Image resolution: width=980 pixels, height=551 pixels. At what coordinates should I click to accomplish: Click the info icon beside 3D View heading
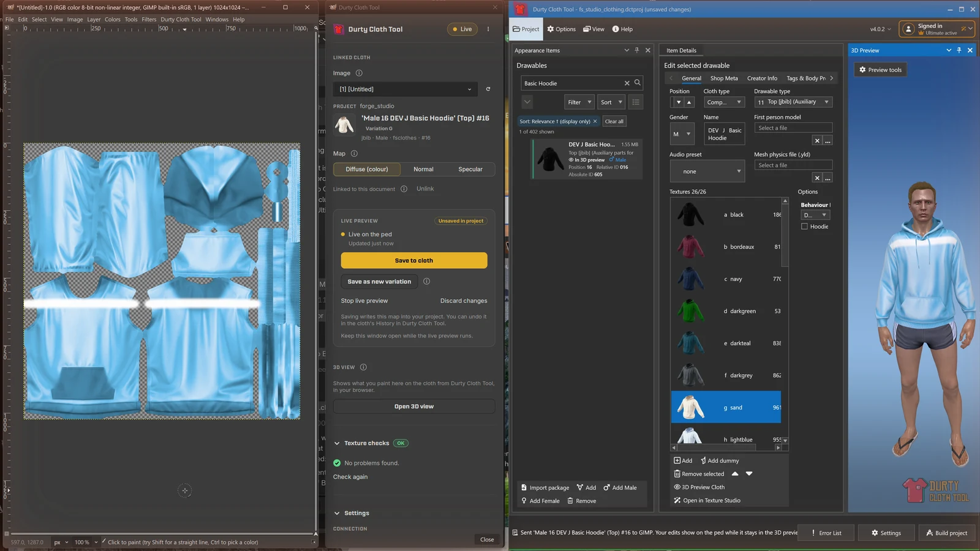click(363, 367)
